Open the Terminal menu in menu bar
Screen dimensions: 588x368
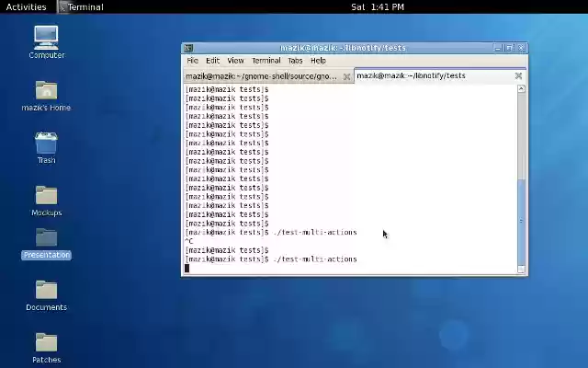coord(266,61)
